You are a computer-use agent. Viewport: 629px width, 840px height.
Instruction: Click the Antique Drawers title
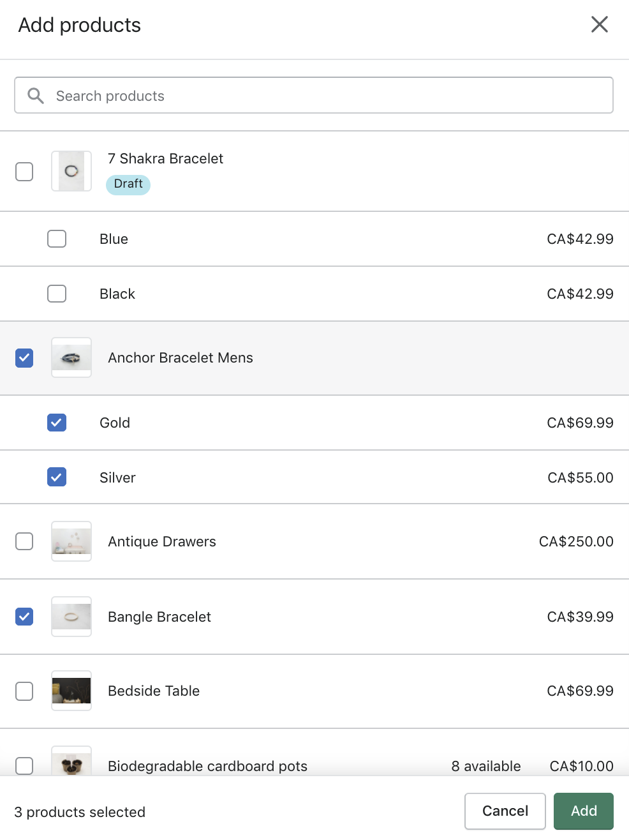162,541
